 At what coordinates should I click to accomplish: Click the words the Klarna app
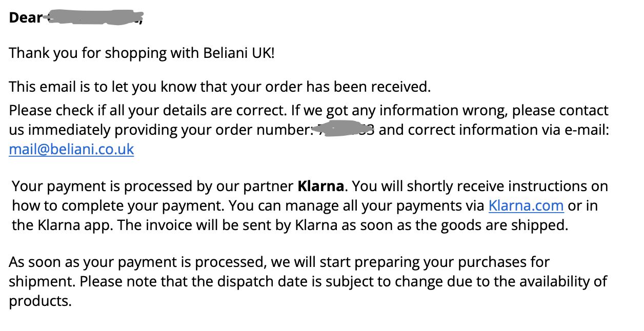pyautogui.click(x=61, y=225)
